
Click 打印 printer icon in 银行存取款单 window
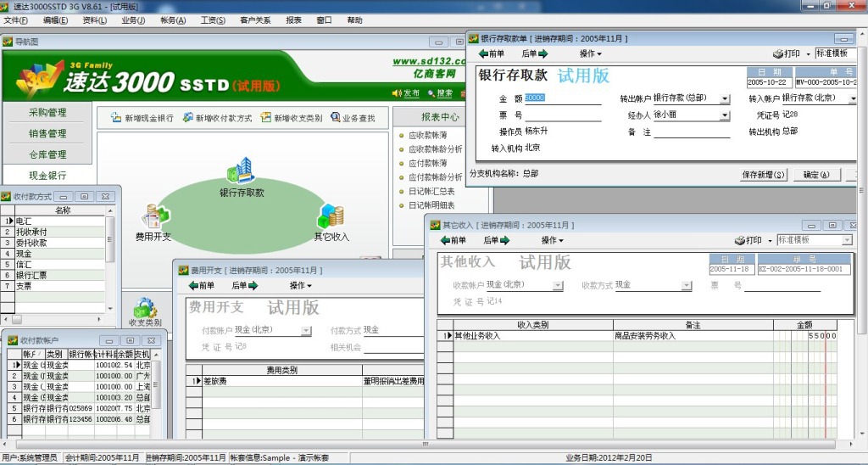778,53
